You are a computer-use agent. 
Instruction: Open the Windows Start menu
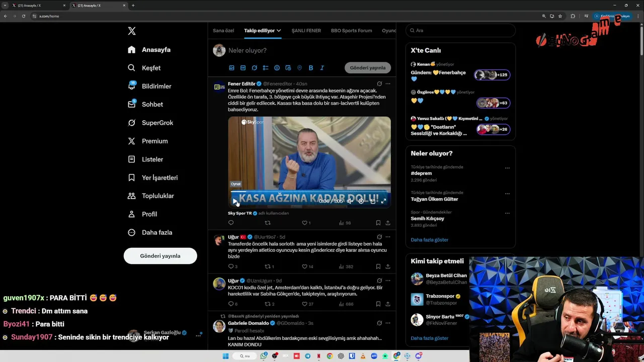225,356
